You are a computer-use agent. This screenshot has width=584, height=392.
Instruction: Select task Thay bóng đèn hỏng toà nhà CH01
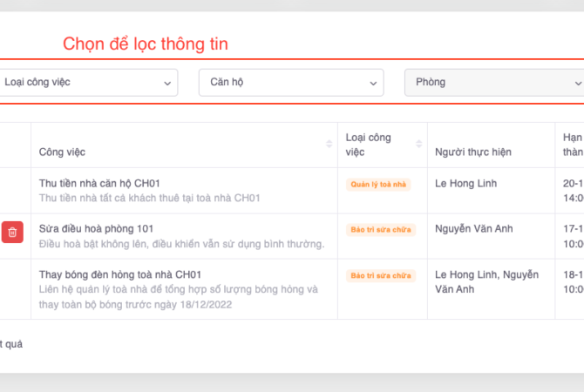[x=120, y=274]
